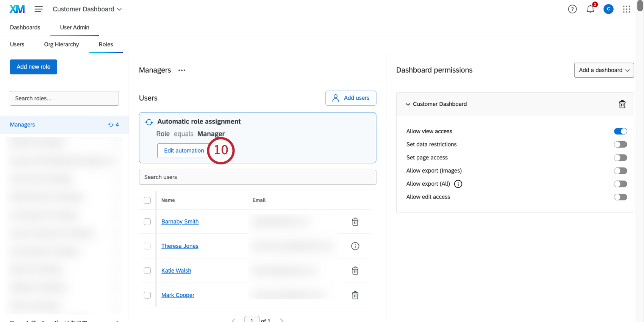
Task: Focus the Search users field
Action: tap(258, 177)
